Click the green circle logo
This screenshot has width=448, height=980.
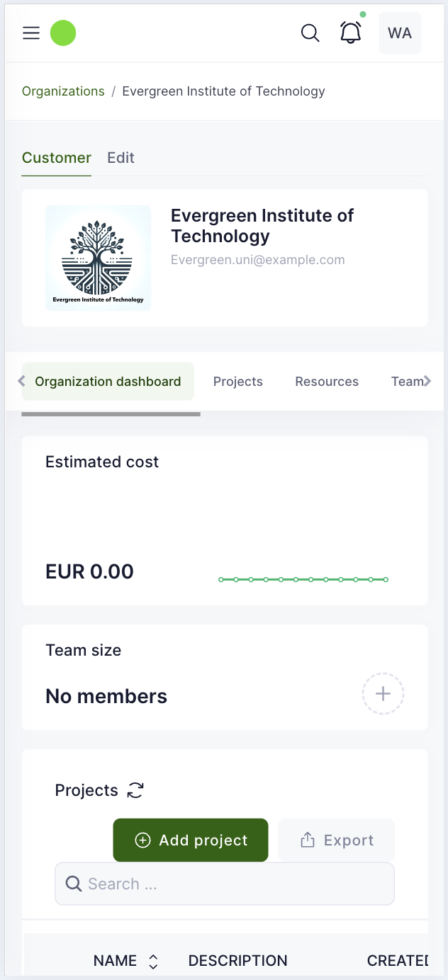click(x=63, y=33)
